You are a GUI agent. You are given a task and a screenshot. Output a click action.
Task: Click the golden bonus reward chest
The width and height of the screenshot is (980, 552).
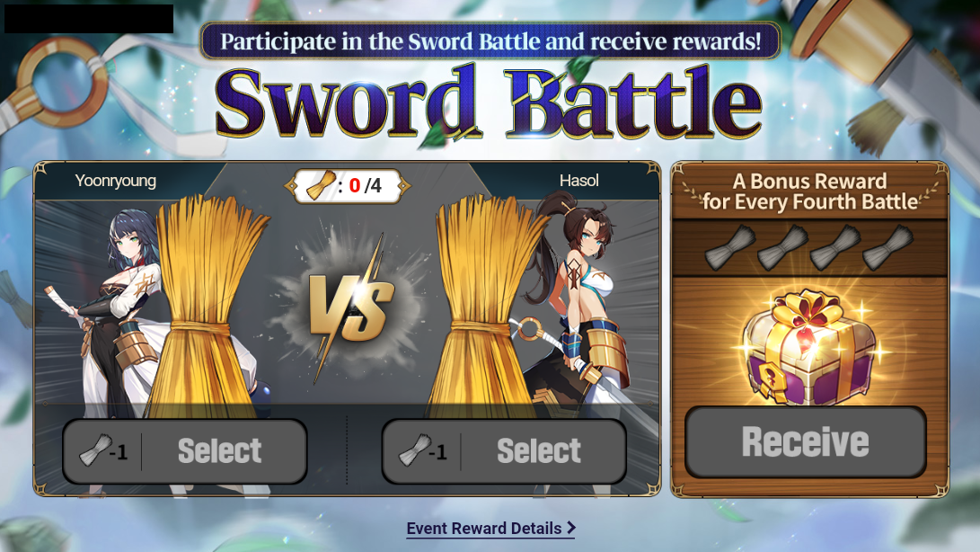click(810, 346)
